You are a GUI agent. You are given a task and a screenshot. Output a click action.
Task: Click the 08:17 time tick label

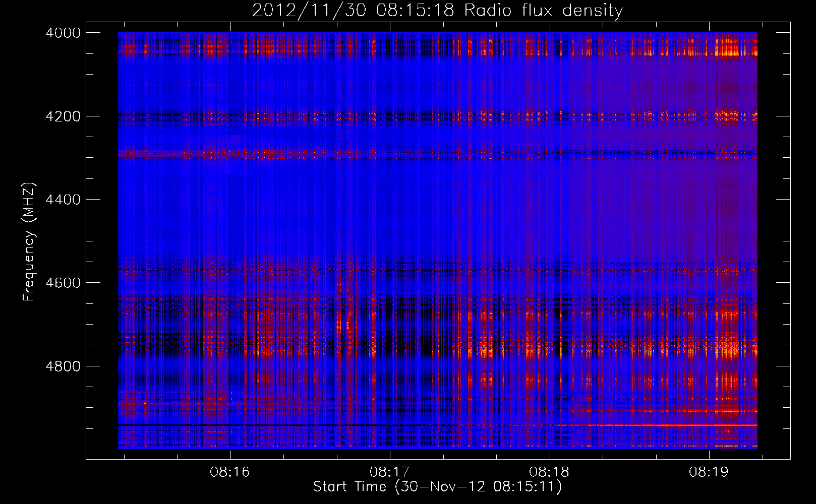click(390, 472)
